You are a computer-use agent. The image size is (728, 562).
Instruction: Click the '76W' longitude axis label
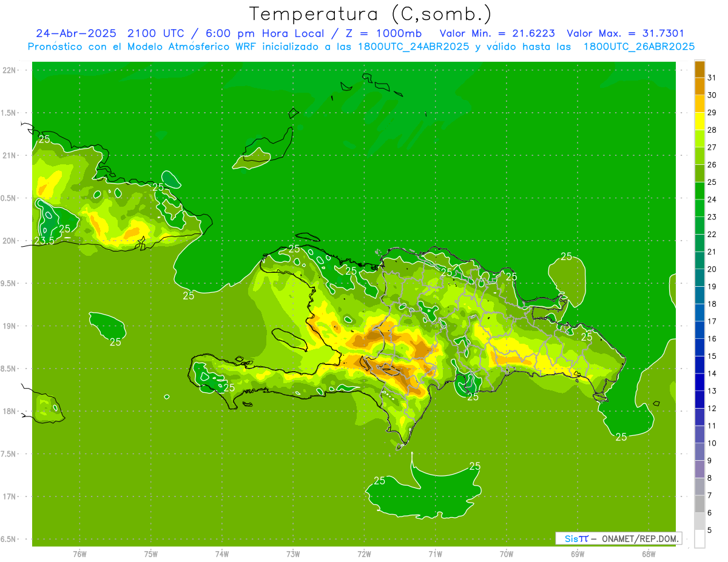79,554
